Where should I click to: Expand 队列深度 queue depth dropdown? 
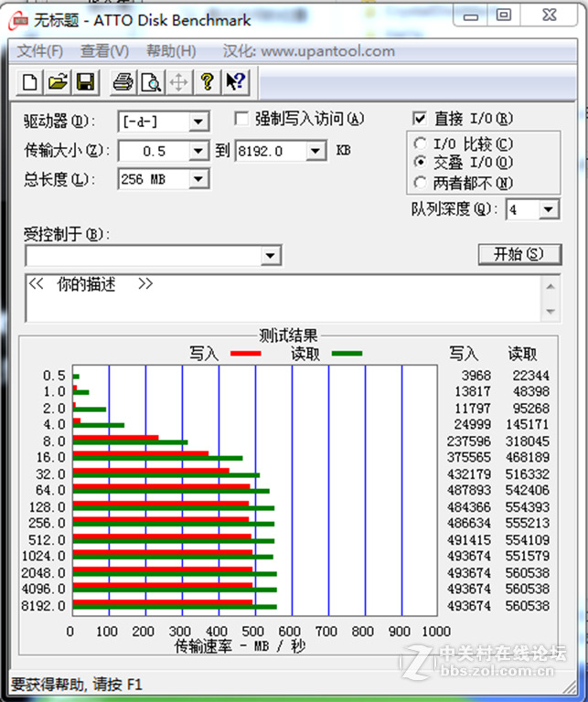[548, 209]
